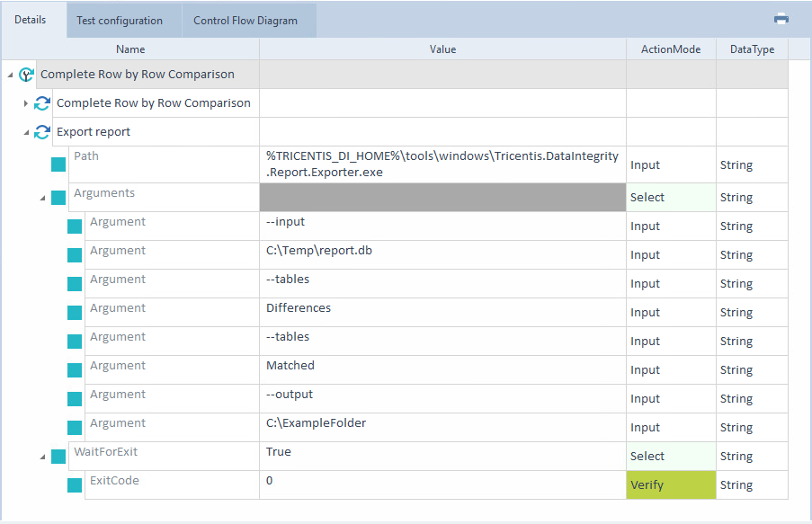Click the ActionMode column header

click(x=670, y=49)
